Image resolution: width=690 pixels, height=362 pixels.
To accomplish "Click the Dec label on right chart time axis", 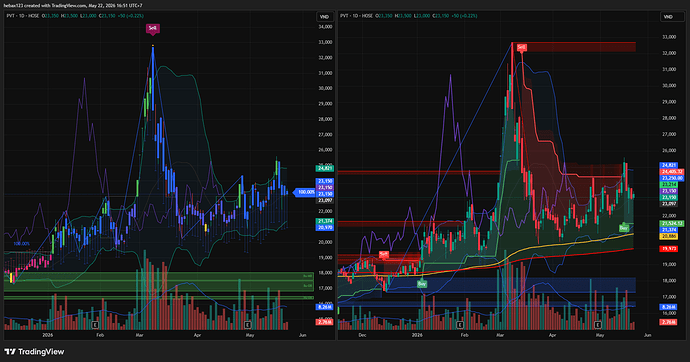I will (x=362, y=335).
